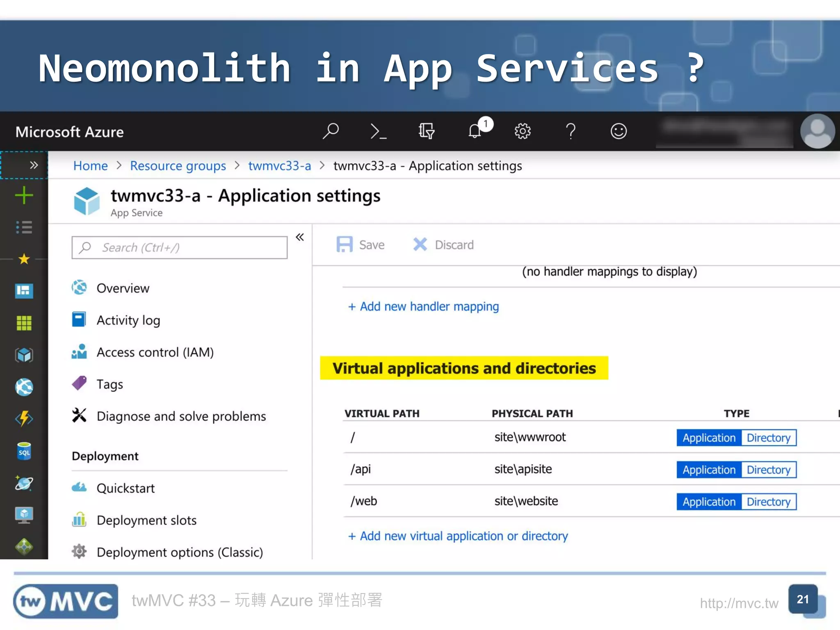
Task: Save the application settings
Action: [x=360, y=244]
